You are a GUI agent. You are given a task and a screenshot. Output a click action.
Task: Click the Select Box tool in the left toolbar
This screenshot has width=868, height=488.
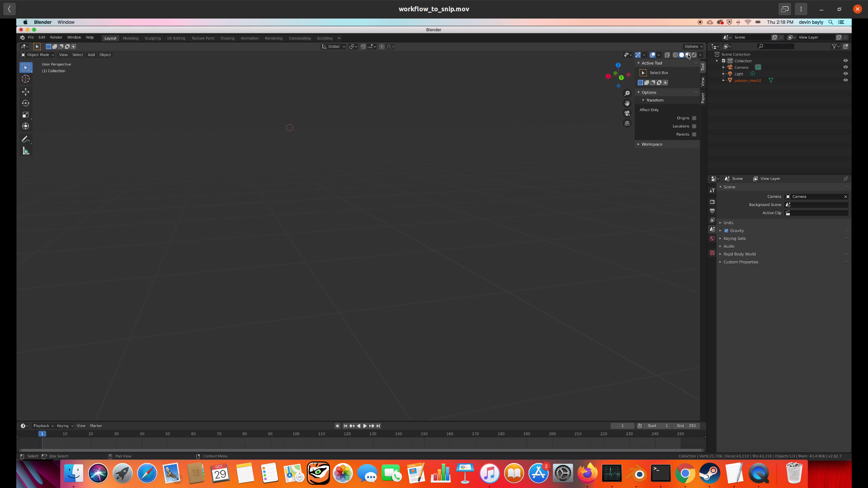coord(26,67)
